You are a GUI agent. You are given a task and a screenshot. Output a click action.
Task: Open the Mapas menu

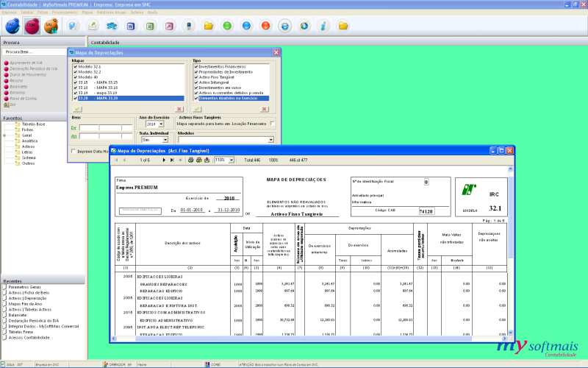[x=87, y=13]
